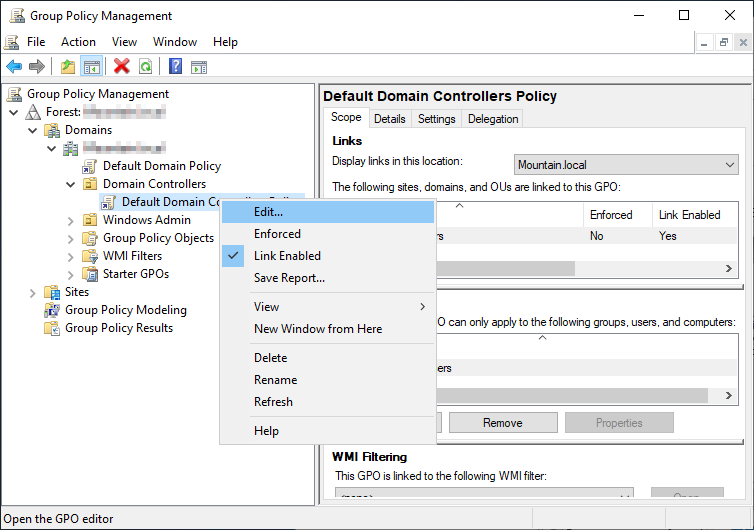Viewport: 754px width, 530px height.
Task: Open the File menu
Action: pyautogui.click(x=36, y=42)
